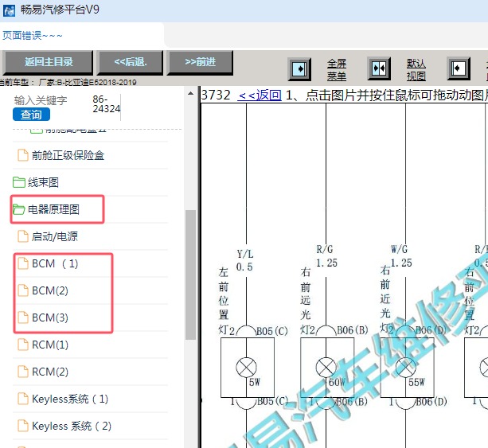Click the default view split icon

coord(379,68)
